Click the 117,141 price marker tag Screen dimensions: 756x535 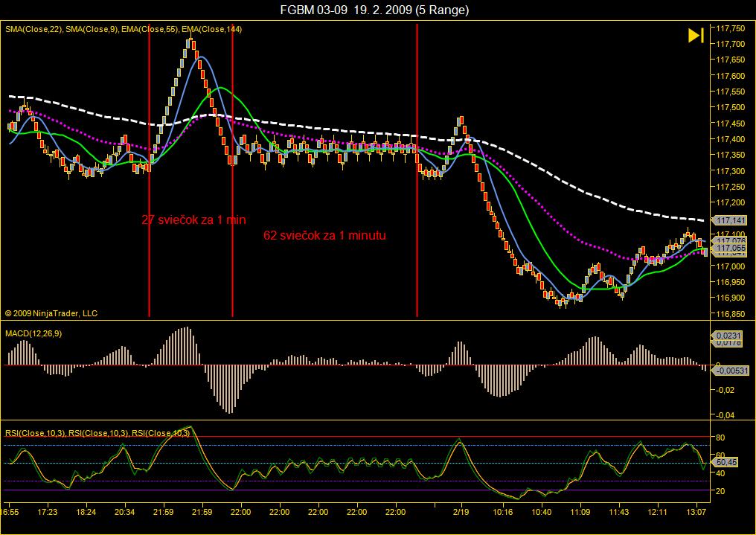(731, 221)
